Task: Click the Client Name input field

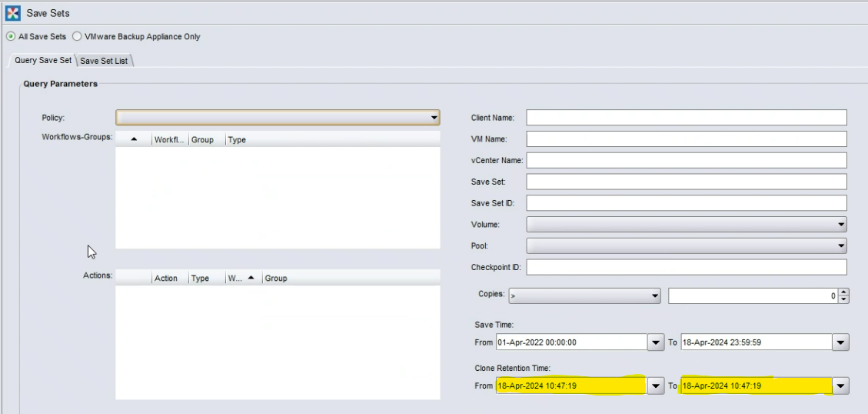Action: [x=686, y=118]
